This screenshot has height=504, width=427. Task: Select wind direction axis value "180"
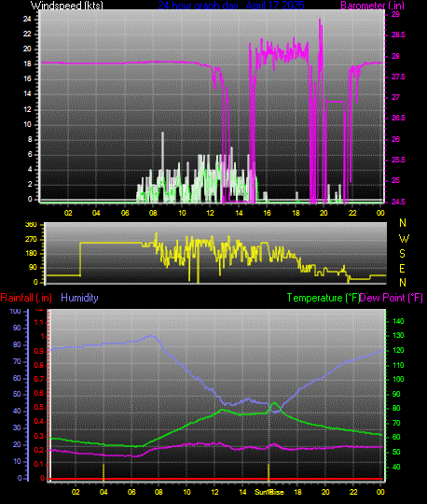(31, 253)
